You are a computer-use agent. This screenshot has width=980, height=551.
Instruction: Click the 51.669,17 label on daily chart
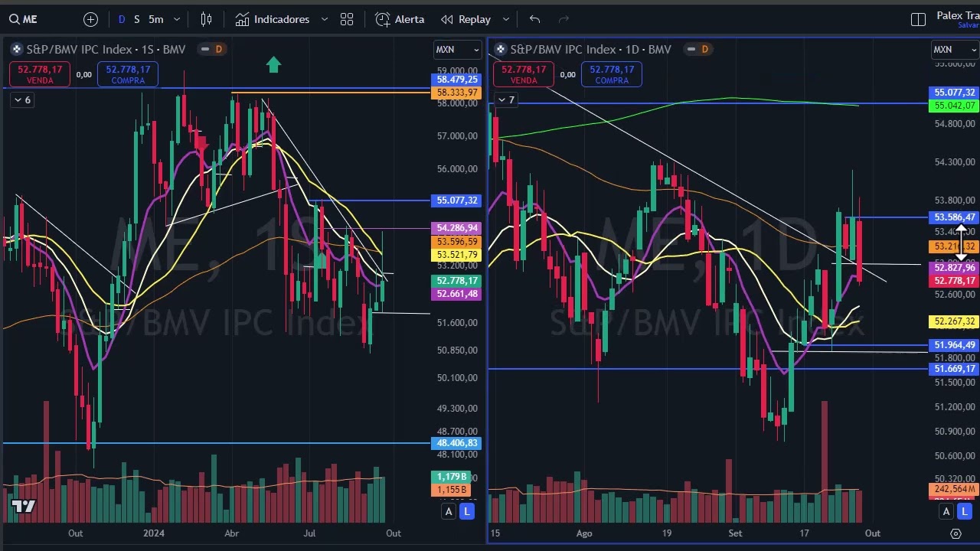(954, 369)
